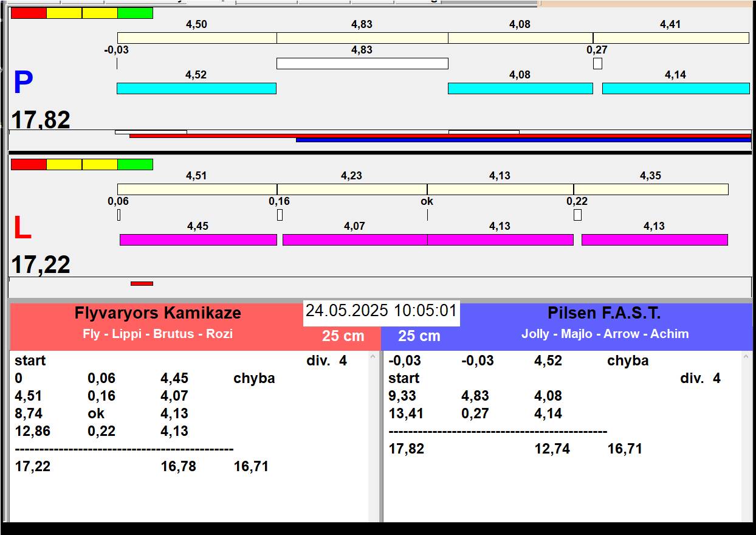Image resolution: width=756 pixels, height=535 pixels.
Task: Click the 4,83 value in Pilsen results table
Action: coord(475,396)
